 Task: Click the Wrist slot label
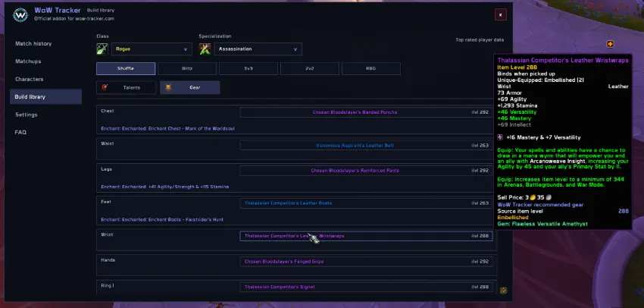click(107, 234)
